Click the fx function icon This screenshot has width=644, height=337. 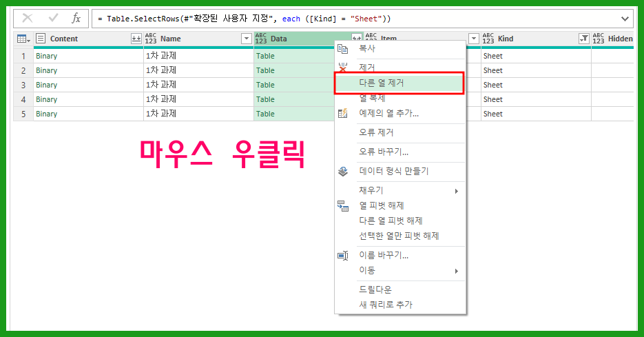point(76,18)
